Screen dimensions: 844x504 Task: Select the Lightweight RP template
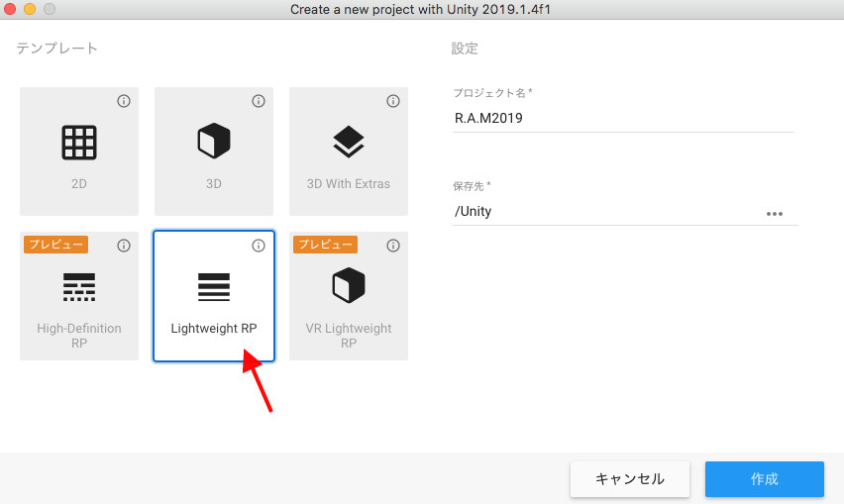[214, 296]
